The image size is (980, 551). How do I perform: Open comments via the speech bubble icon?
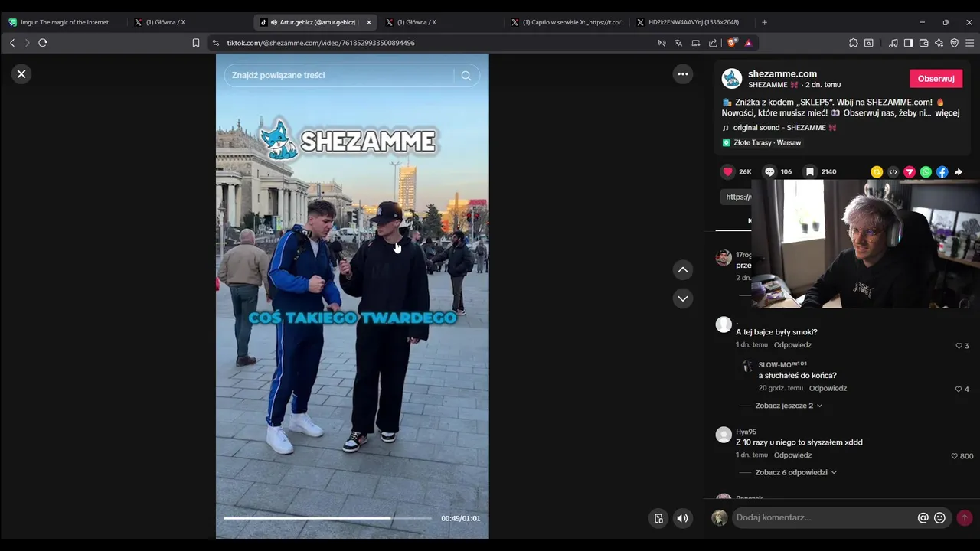pos(769,172)
